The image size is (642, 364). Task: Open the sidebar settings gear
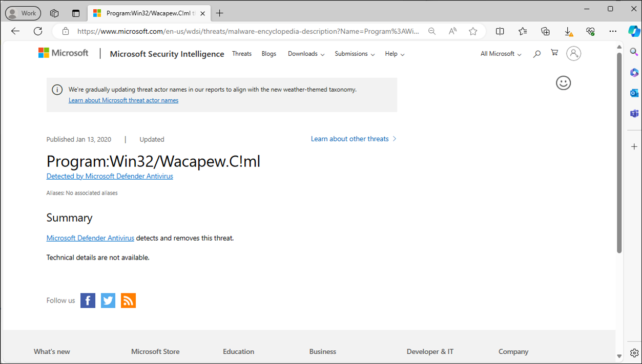(x=634, y=353)
